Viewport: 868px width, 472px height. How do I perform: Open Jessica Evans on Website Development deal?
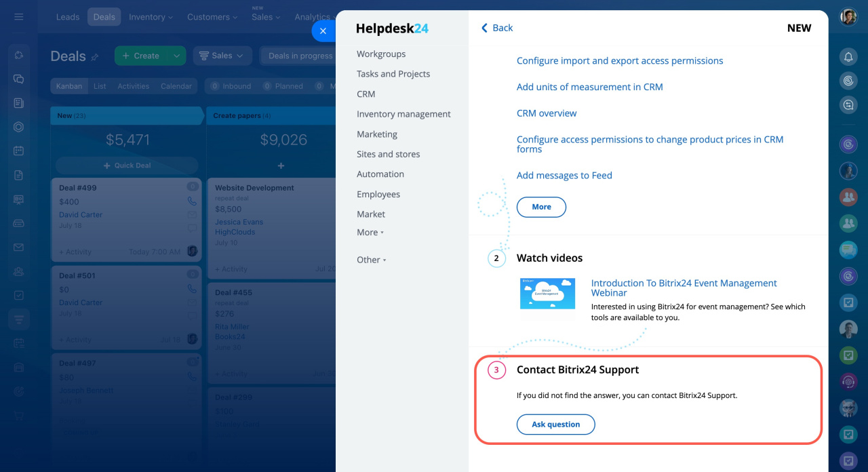click(x=239, y=222)
